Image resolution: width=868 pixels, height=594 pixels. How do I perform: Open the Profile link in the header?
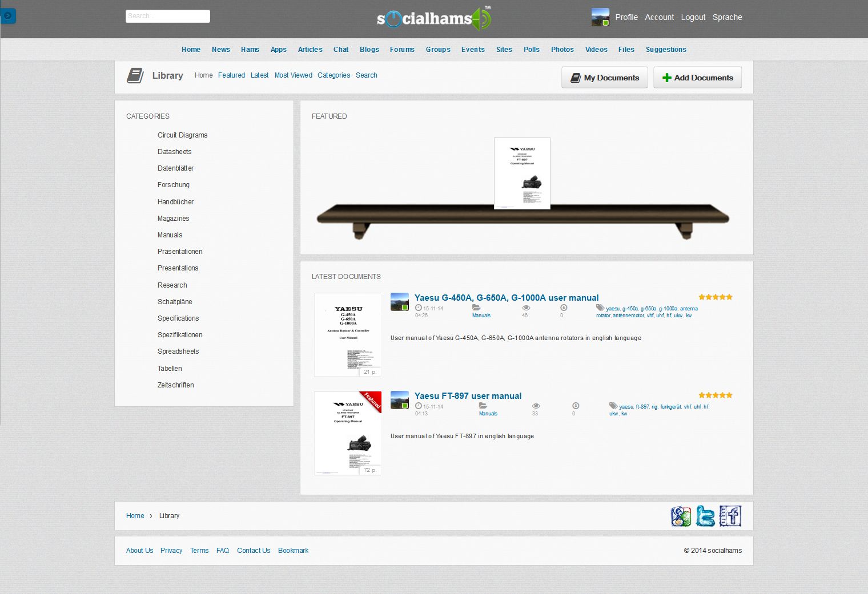coord(626,17)
